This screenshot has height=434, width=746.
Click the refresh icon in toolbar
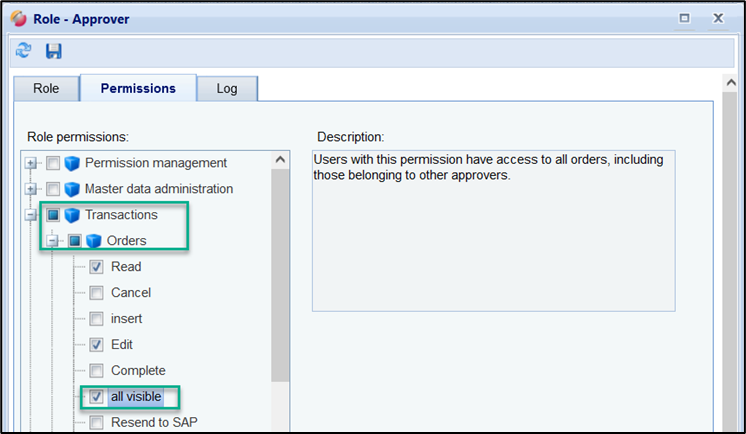coord(23,50)
